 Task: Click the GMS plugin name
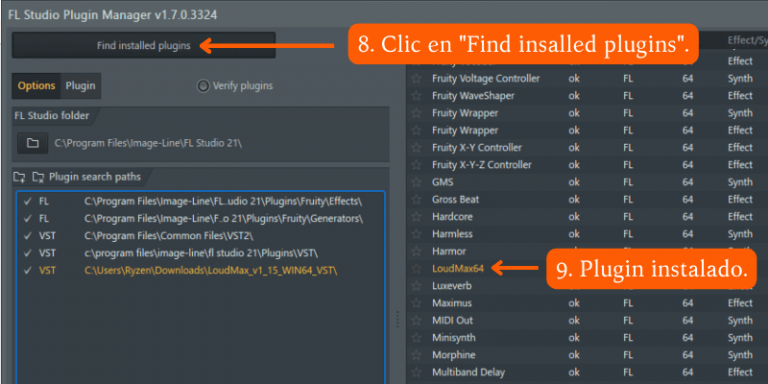tap(443, 182)
